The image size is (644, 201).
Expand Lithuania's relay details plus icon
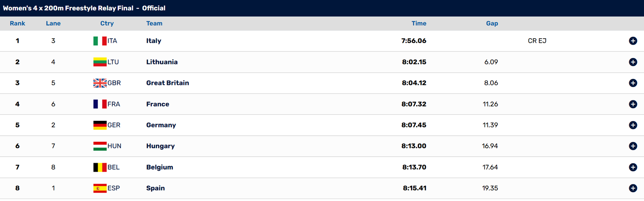633,62
